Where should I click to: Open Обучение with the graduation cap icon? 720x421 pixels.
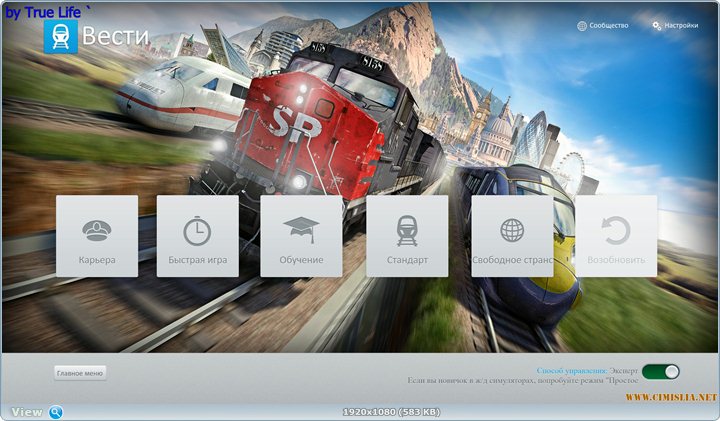point(301,236)
